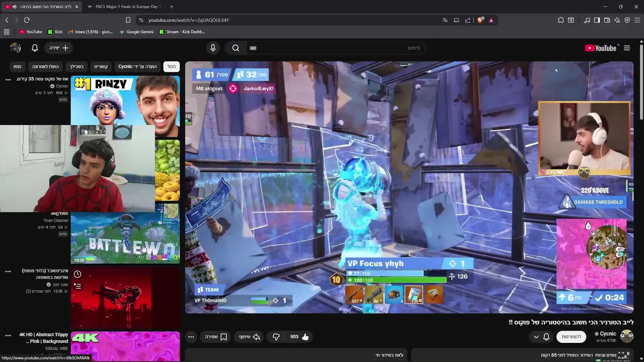The width and height of the screenshot is (644, 362).
Task: Open the Cycnic channel avatar
Action: (627, 336)
